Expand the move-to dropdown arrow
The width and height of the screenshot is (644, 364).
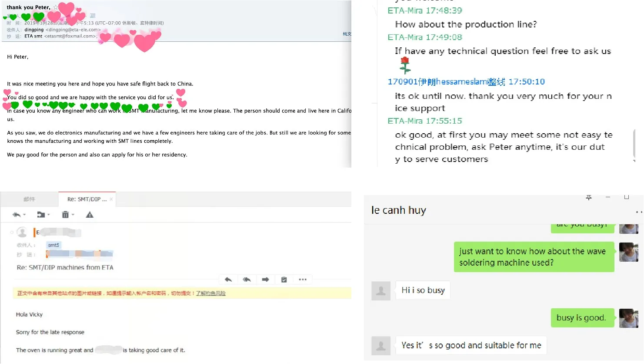[49, 215]
